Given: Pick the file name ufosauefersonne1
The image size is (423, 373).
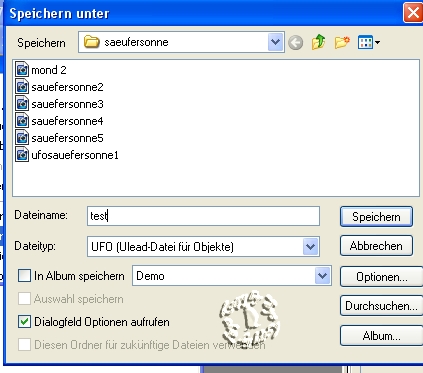Looking at the screenshot, I should coord(75,155).
